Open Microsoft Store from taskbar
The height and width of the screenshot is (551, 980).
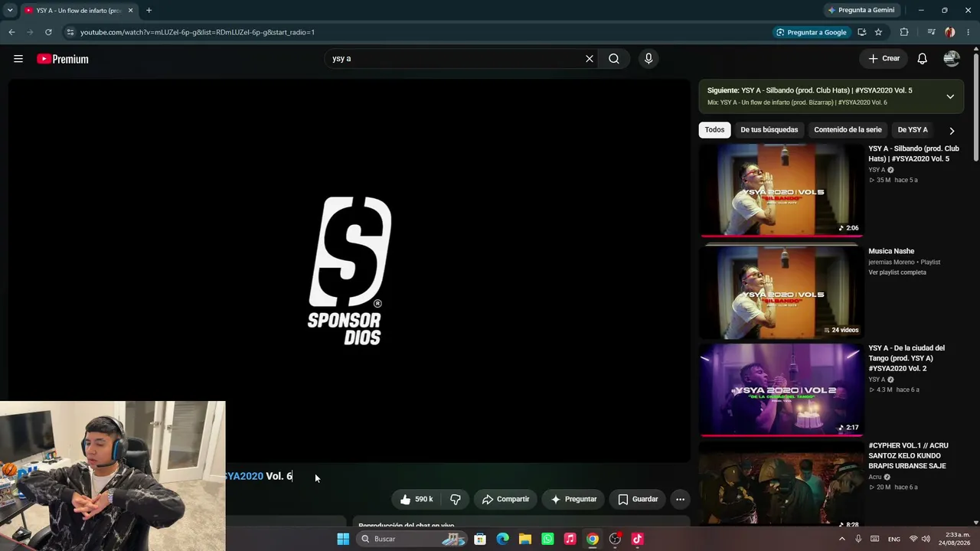480,539
